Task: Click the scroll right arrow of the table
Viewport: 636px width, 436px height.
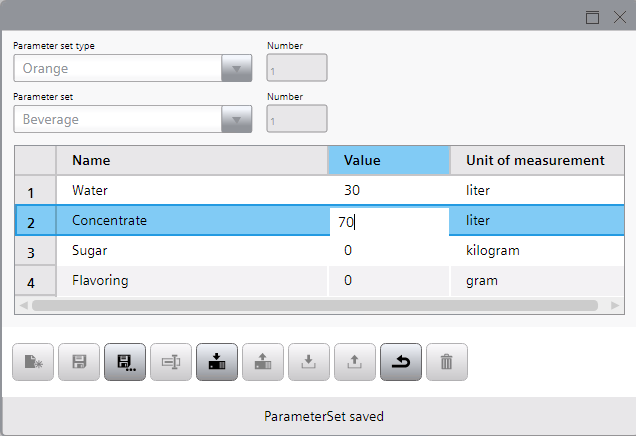Action: coord(614,305)
